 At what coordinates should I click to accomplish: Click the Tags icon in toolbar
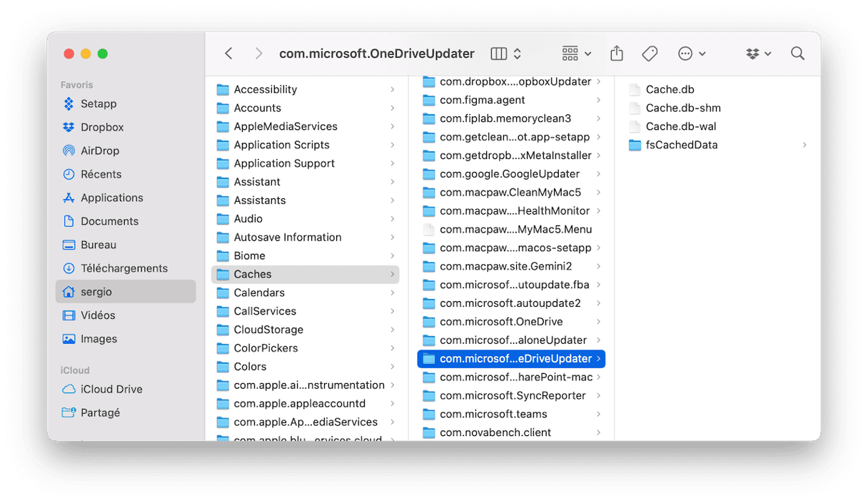(x=649, y=54)
